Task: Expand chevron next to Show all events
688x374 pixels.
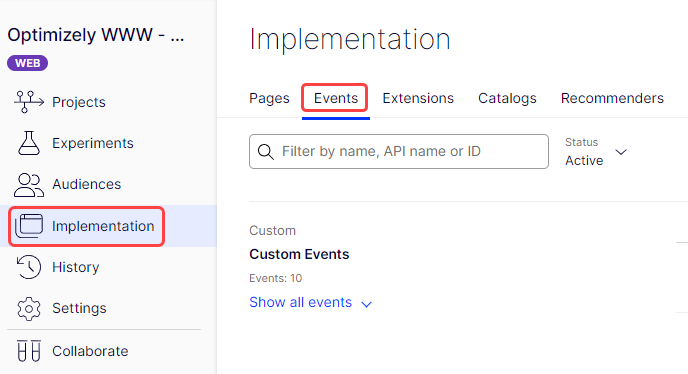Action: click(366, 304)
